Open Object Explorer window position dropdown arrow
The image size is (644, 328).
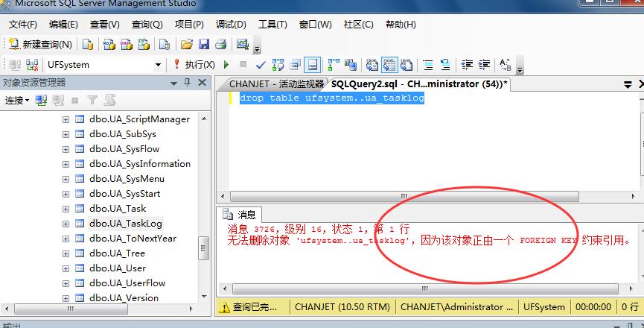tap(173, 83)
